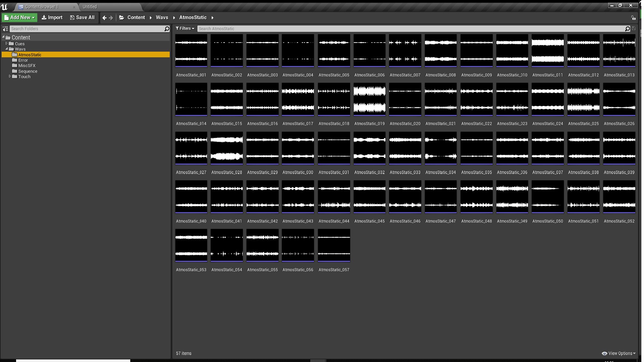This screenshot has height=362, width=644.
Task: Toggle the sources panel view icon
Action: coord(5,29)
